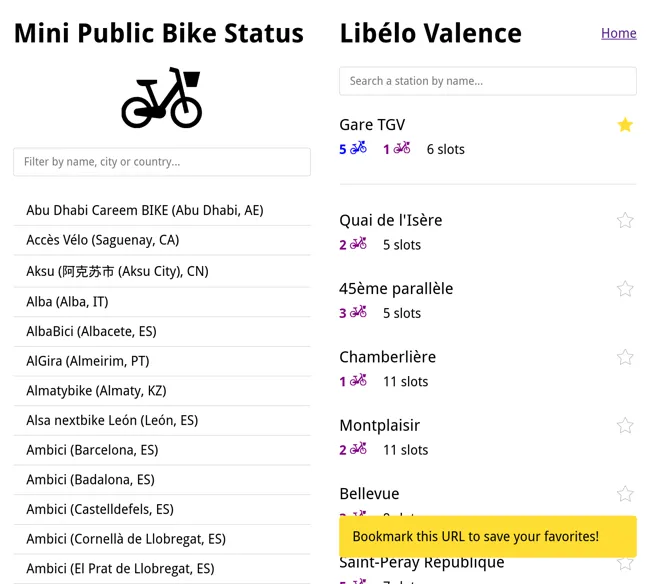Select Aksu (Aksu City, CN) network

pyautogui.click(x=162, y=271)
